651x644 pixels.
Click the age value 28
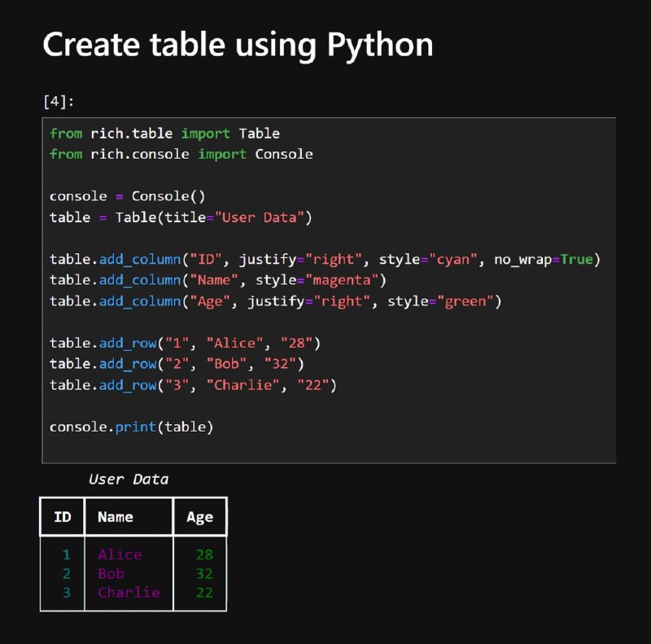(204, 554)
